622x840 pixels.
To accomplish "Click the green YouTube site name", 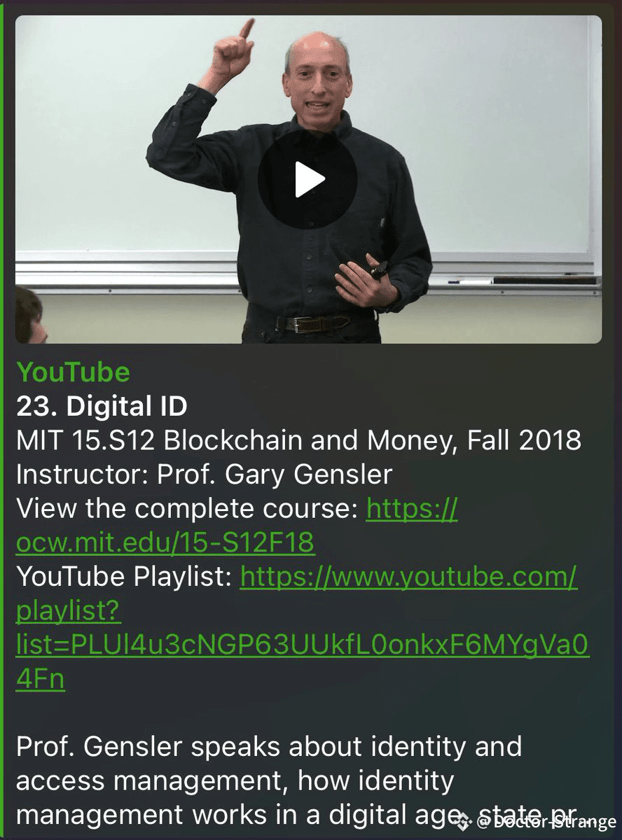I will (x=73, y=372).
